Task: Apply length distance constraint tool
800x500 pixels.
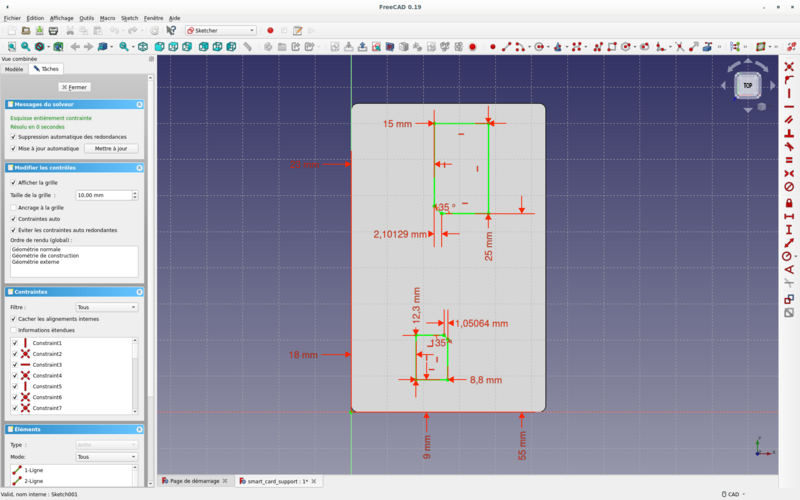Action: pos(789,243)
